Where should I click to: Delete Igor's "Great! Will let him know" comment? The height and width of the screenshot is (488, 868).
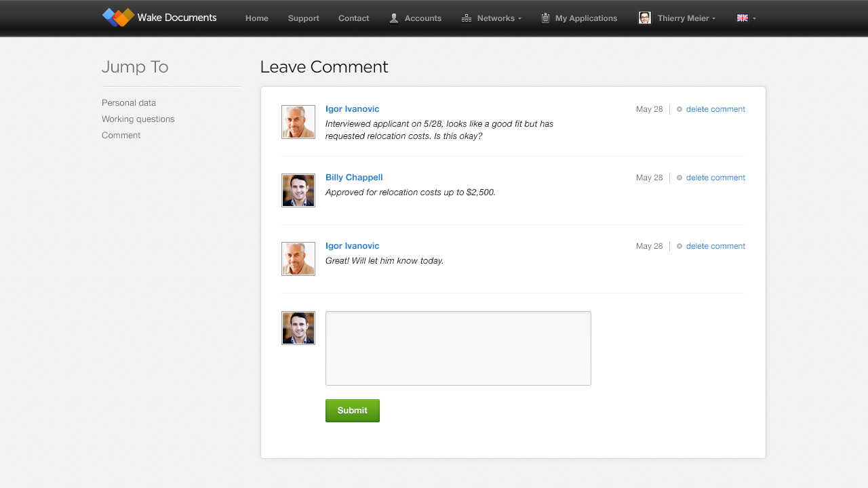pos(715,246)
